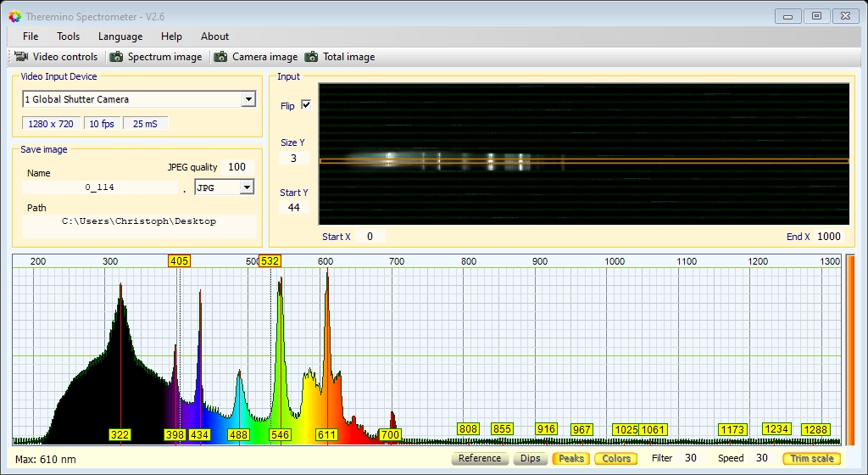
Task: Click the 1173 peak label
Action: tap(732, 429)
